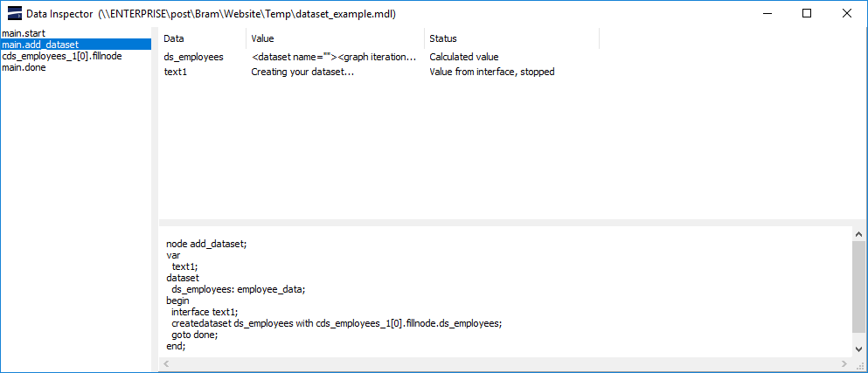This screenshot has width=868, height=373.
Task: Click 'ds_employees: employee_data;' code line
Action: (239, 289)
